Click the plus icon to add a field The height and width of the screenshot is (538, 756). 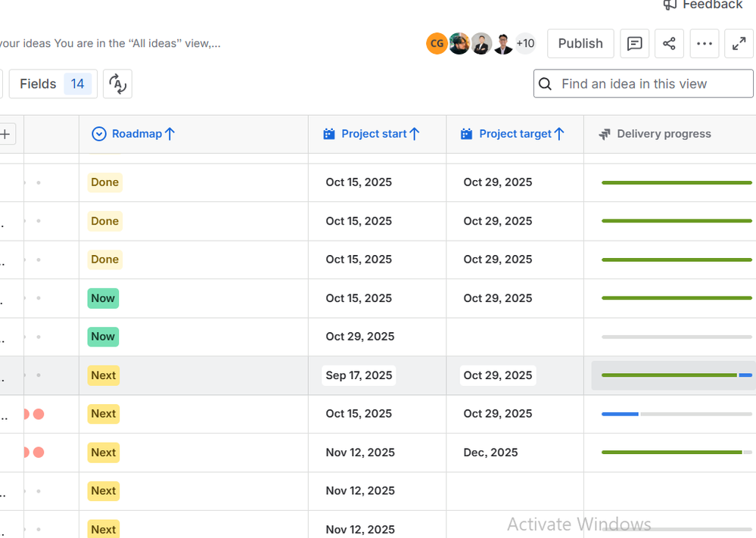click(5, 133)
